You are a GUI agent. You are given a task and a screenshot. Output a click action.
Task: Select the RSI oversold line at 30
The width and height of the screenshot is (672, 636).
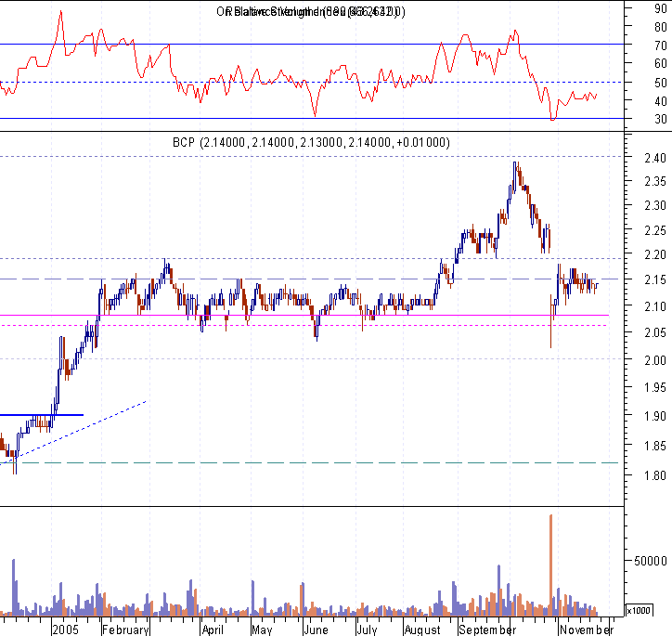[312, 118]
